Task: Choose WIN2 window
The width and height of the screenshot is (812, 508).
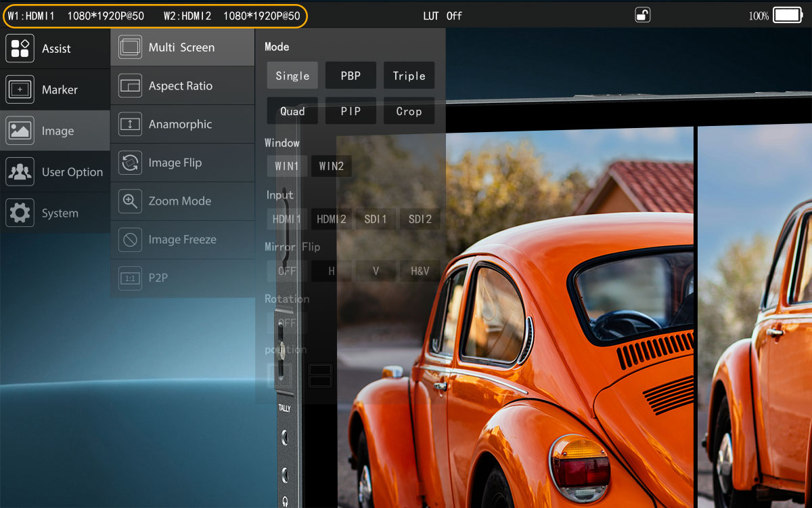Action: click(x=332, y=166)
